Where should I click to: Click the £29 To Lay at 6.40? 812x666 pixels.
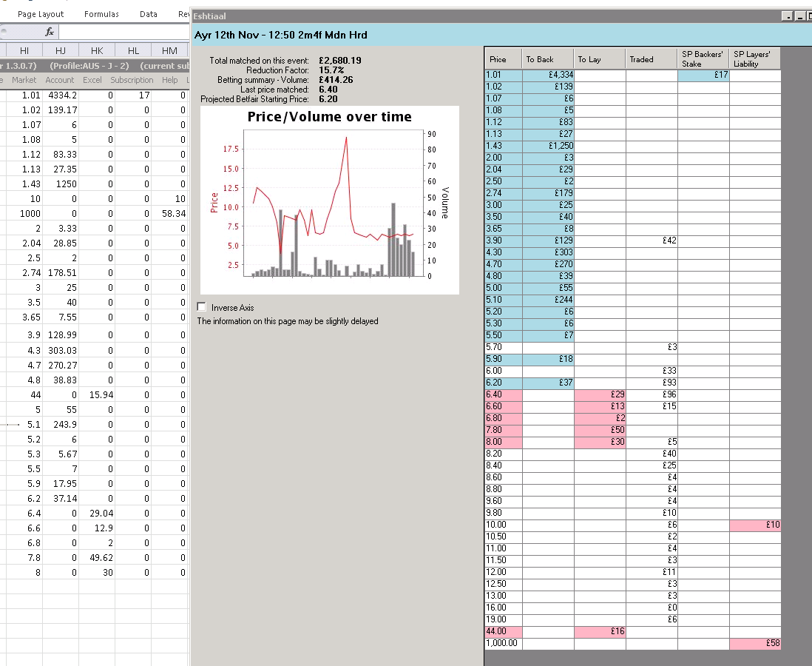(x=600, y=394)
